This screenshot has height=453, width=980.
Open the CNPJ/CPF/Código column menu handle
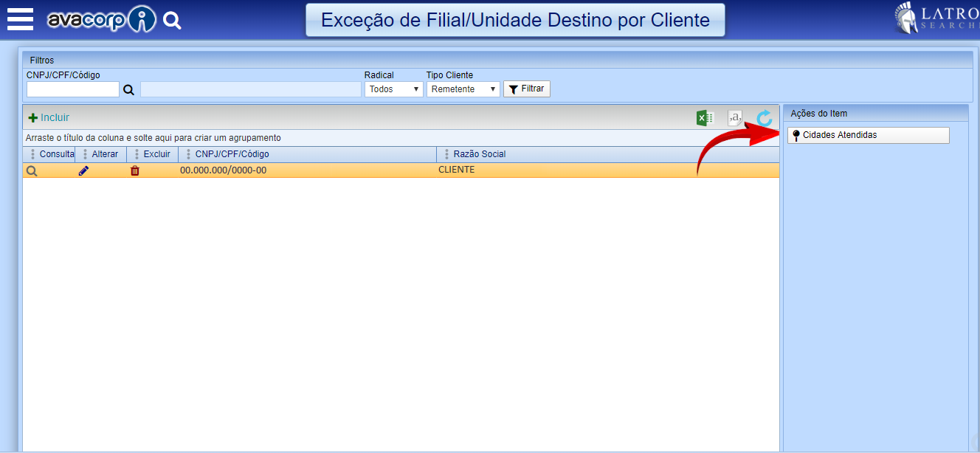[188, 154]
